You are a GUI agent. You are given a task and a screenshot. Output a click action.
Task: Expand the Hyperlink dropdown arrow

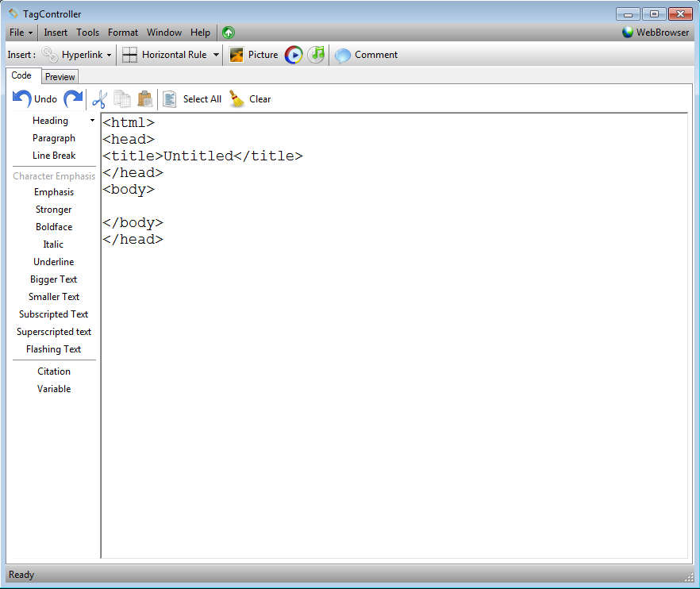click(x=109, y=55)
